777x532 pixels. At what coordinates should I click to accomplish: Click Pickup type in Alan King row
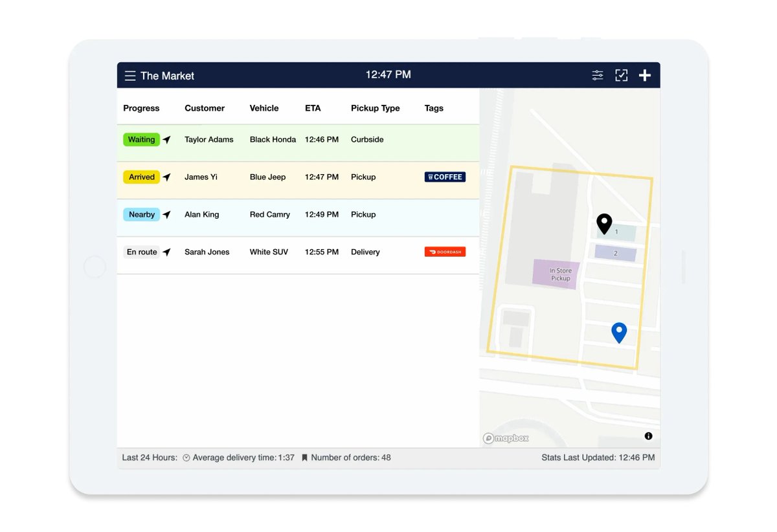tap(363, 215)
